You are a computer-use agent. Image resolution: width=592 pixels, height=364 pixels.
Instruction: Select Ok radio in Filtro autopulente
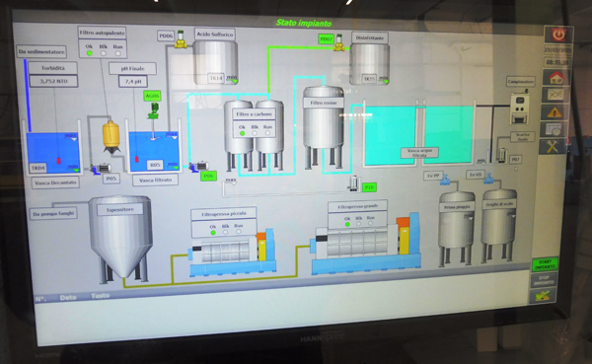click(90, 53)
